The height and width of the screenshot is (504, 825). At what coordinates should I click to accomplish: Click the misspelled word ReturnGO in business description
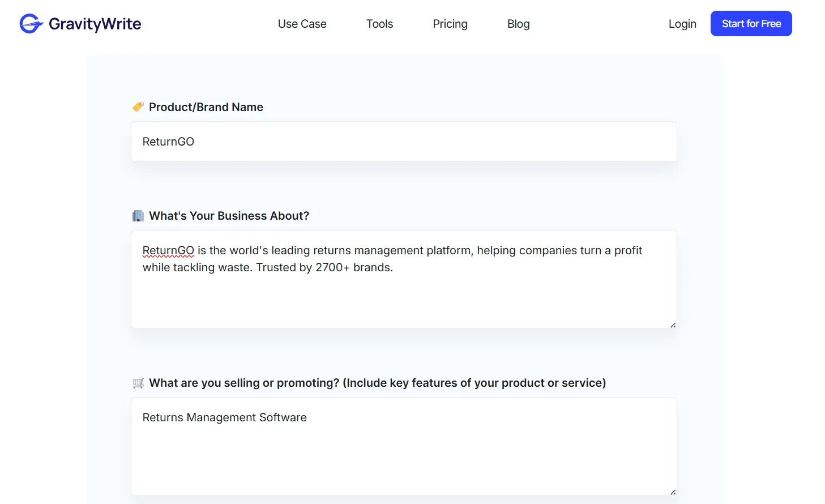168,250
